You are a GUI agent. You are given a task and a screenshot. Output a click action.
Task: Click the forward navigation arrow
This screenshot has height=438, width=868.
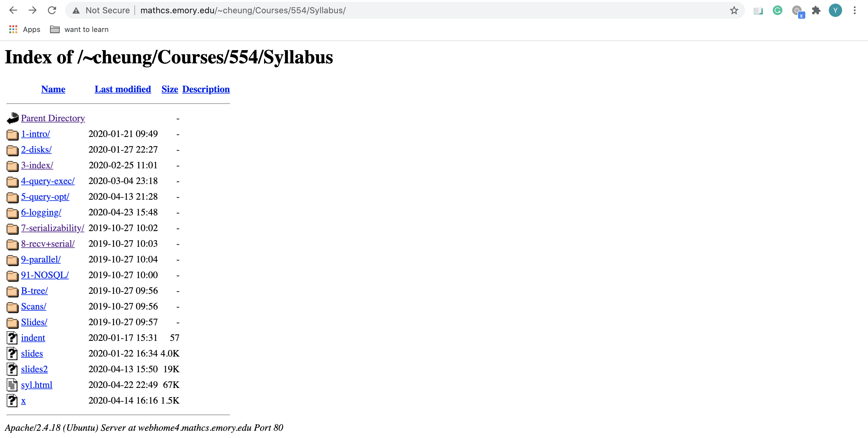click(x=32, y=11)
